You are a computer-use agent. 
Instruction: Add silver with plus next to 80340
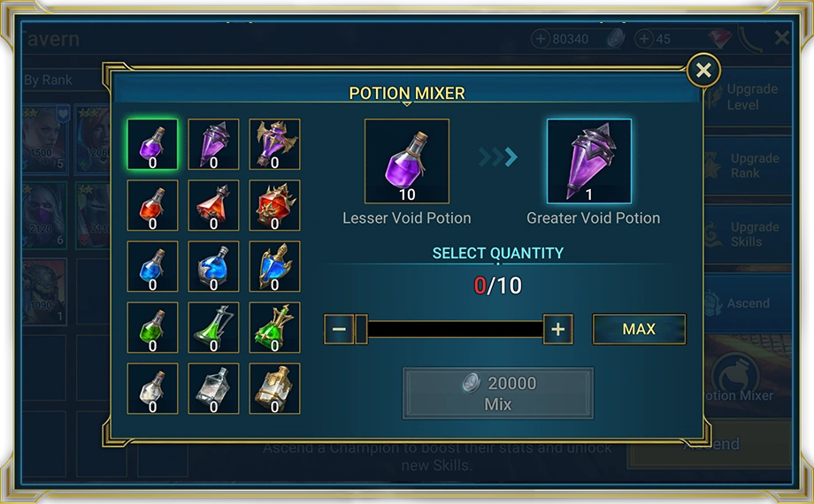click(x=541, y=38)
